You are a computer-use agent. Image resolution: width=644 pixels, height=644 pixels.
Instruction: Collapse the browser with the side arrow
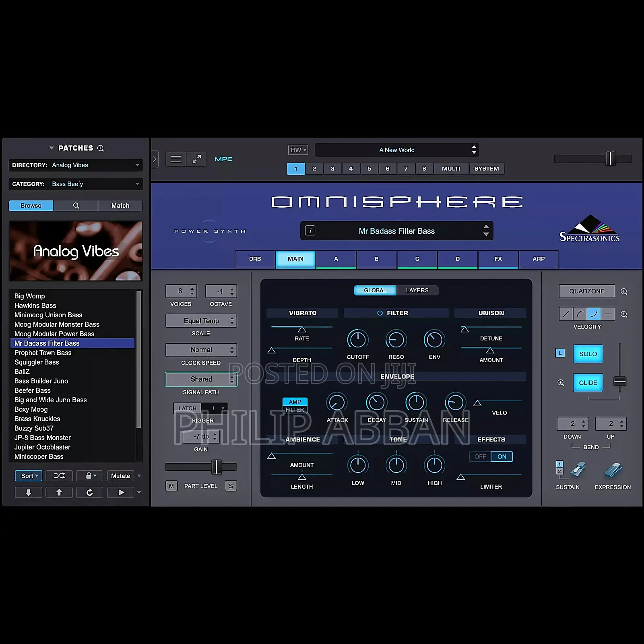[154, 159]
